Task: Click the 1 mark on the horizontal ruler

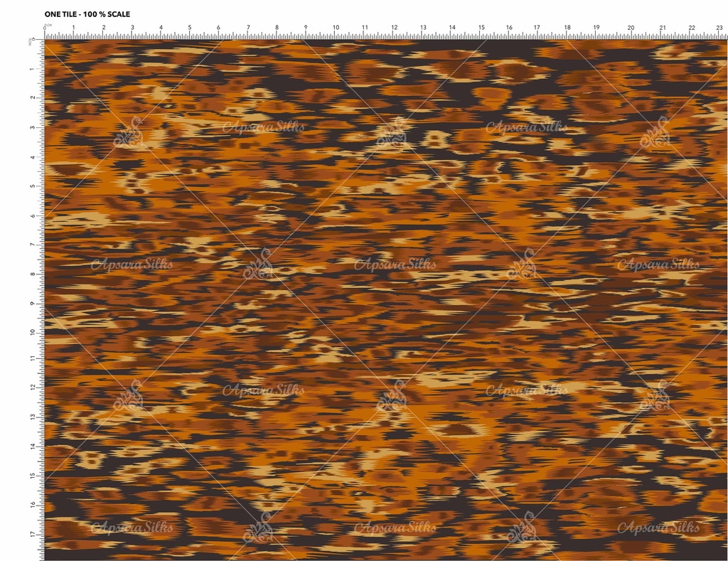Action: (74, 28)
